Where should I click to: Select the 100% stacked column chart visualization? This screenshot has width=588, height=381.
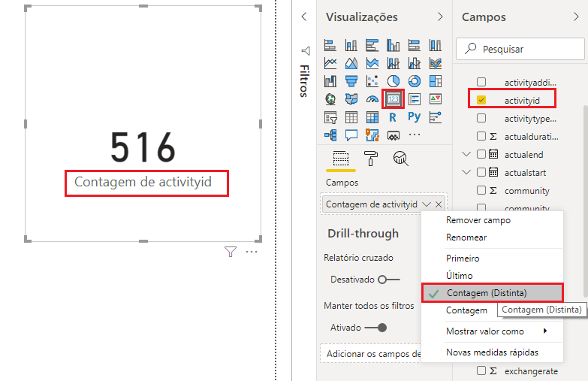[x=435, y=45]
